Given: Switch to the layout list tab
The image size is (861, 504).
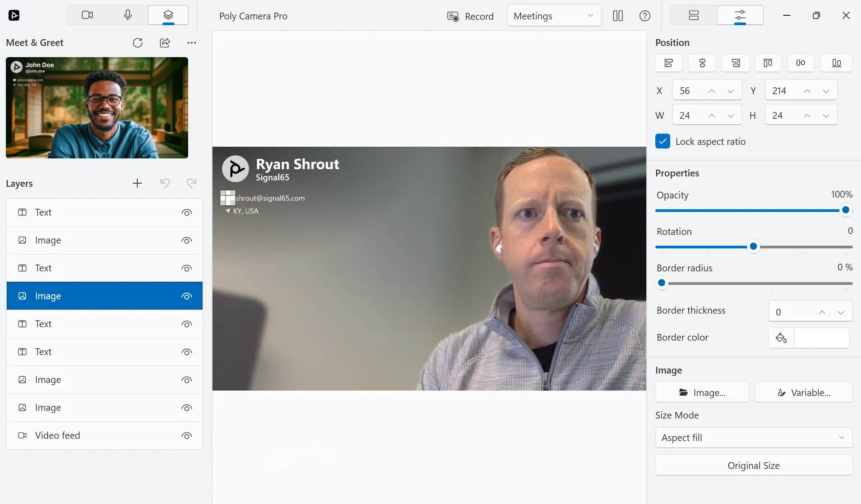Looking at the screenshot, I should pos(694,15).
